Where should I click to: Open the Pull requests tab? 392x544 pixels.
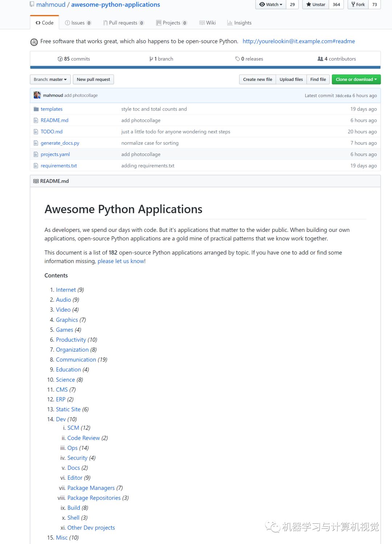[x=123, y=23]
